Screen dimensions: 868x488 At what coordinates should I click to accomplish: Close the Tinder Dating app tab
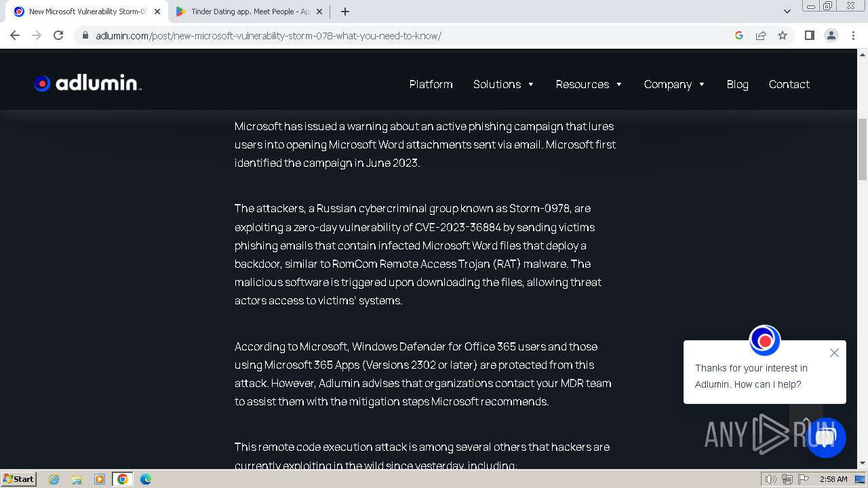click(x=320, y=12)
